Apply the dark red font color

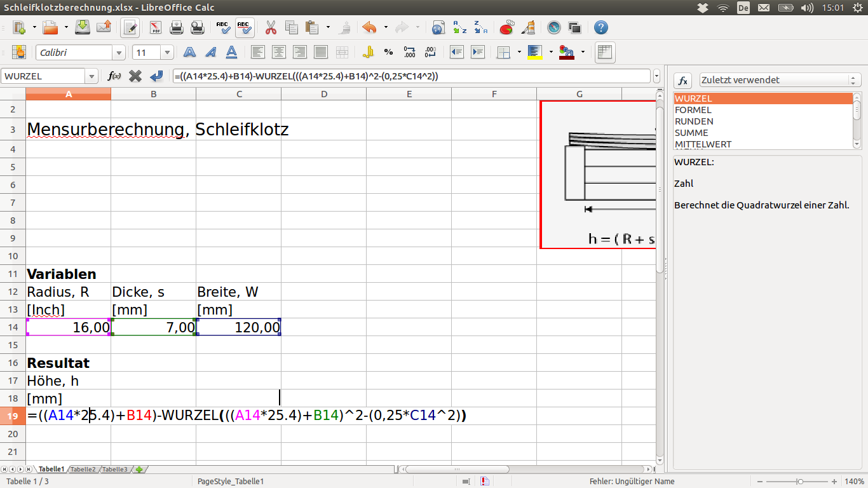pos(566,53)
